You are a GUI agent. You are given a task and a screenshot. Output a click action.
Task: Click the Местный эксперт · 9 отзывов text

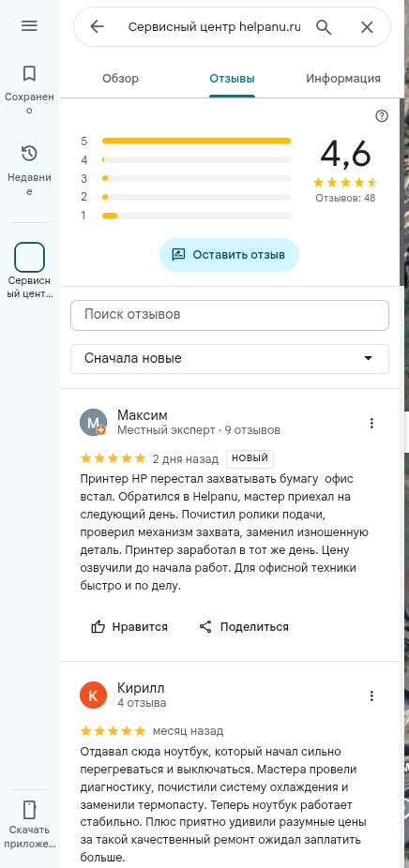pos(199,430)
